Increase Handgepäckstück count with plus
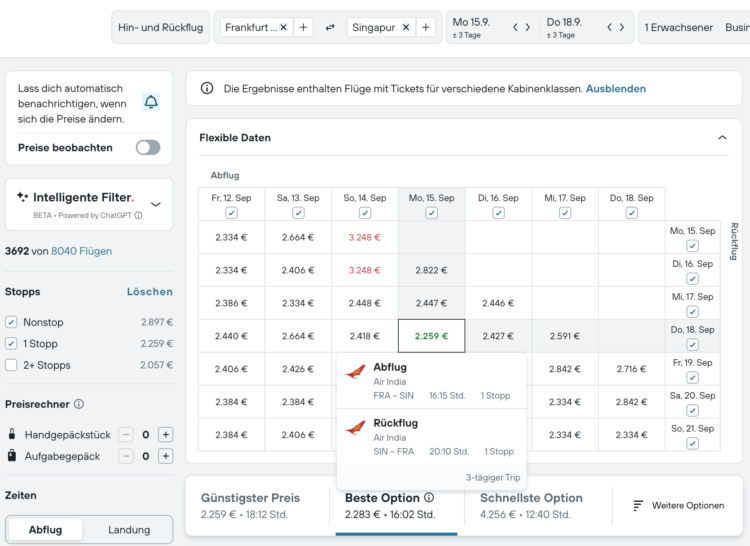Image resolution: width=750 pixels, height=546 pixels. (x=166, y=434)
